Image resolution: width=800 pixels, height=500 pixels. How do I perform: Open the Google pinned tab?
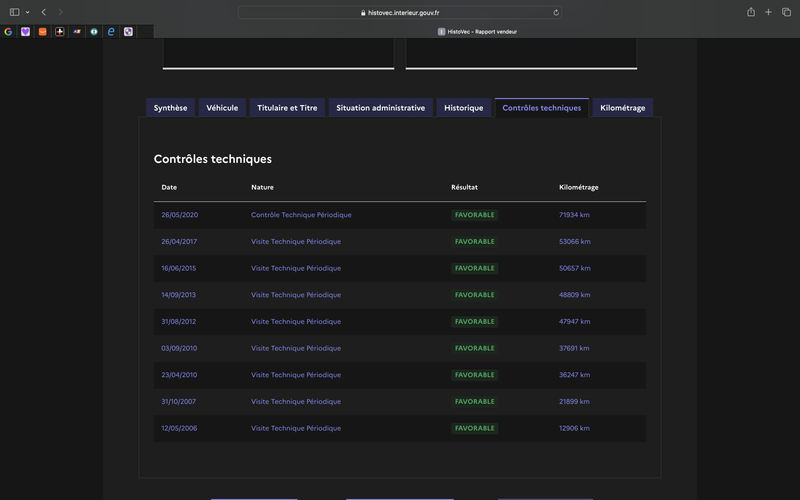pyautogui.click(x=8, y=32)
